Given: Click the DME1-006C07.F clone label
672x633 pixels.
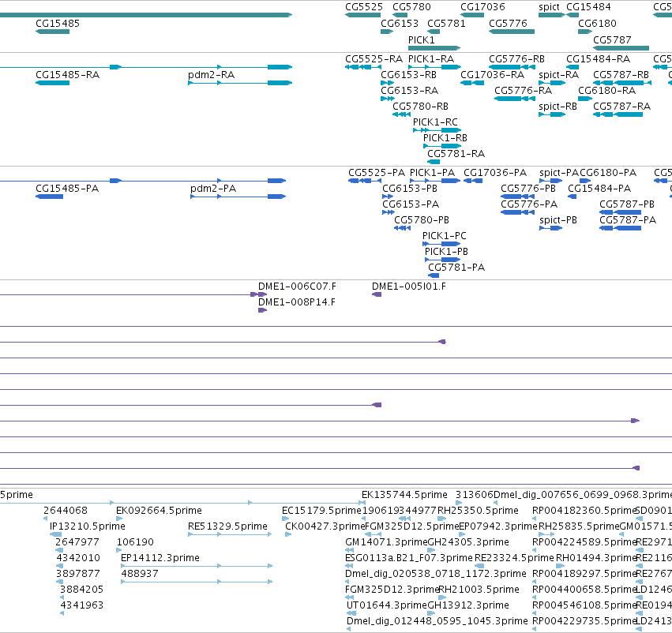Looking at the screenshot, I should pos(297,287).
